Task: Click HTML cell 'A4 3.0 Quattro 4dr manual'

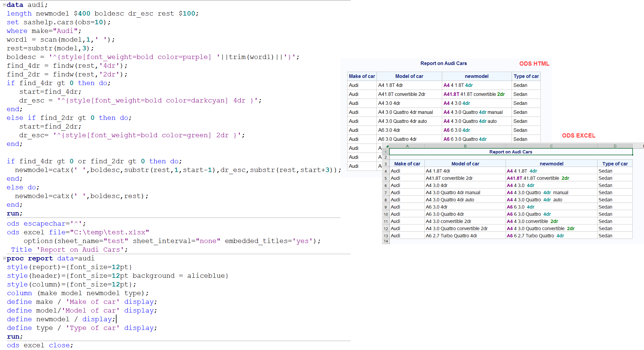Action: tap(405, 112)
